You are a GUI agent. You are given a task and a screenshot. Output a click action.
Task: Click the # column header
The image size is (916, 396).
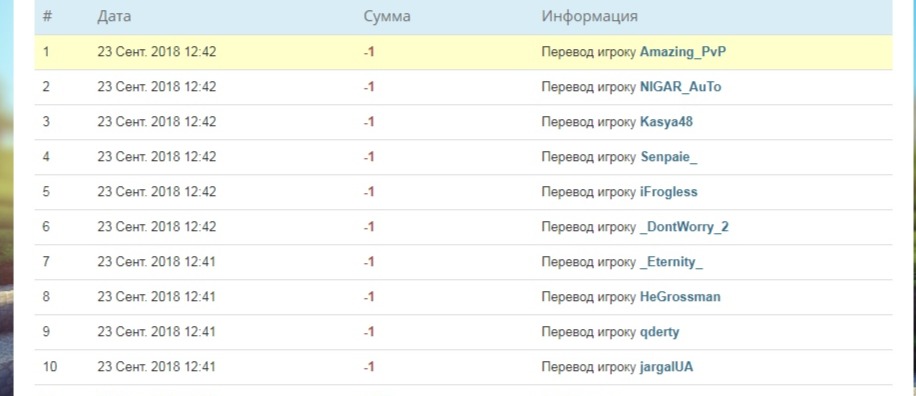47,16
